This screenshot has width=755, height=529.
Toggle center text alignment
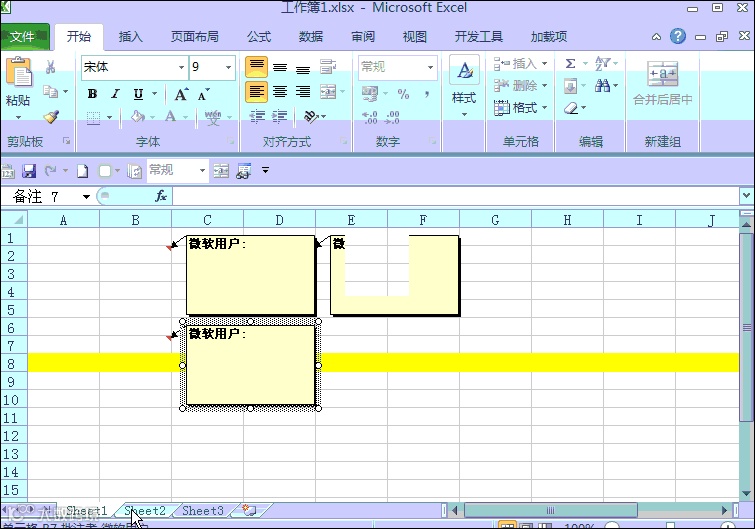coord(280,91)
